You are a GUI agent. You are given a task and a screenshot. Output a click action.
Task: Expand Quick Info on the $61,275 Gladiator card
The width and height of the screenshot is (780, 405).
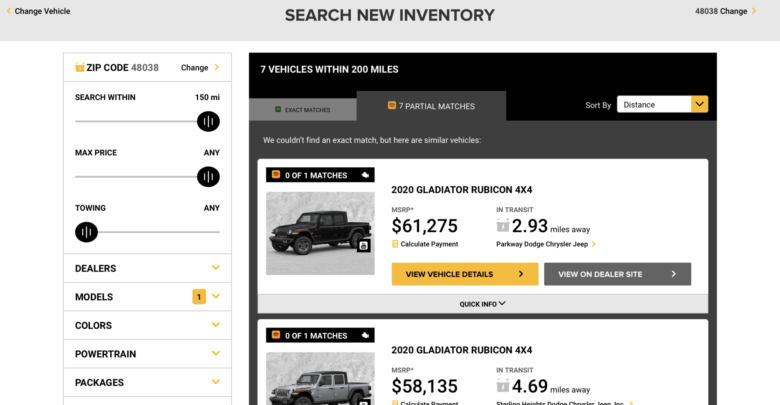coord(483,304)
